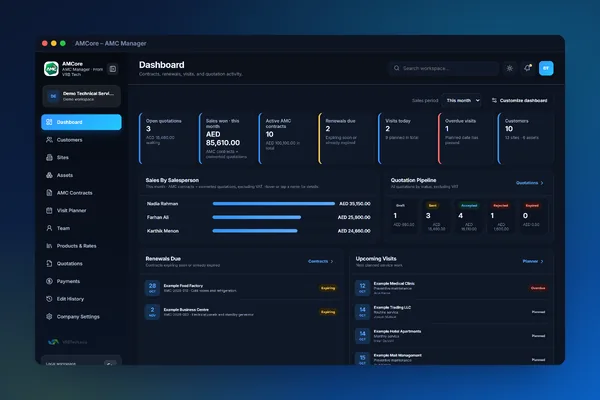Click the Company Settings gear icon
600x400 pixels.
49,317
